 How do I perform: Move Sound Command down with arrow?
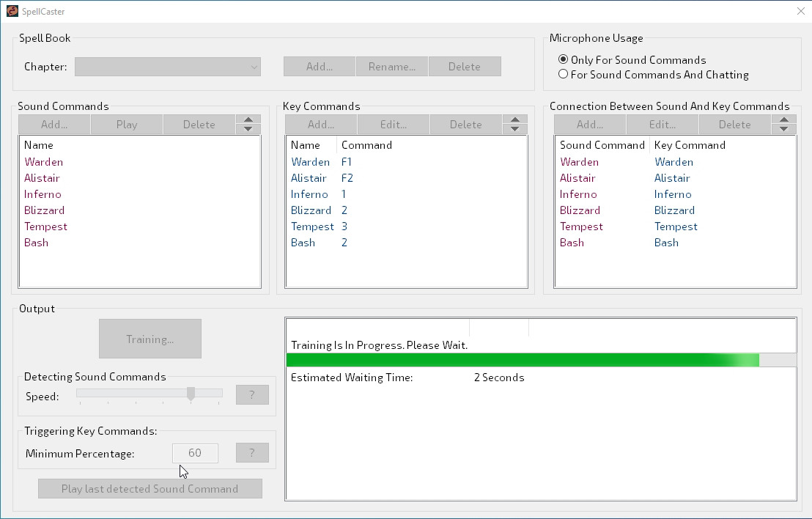248,129
